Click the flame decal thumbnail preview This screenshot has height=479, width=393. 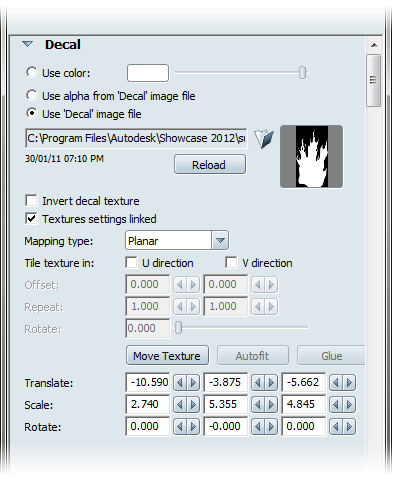[311, 157]
